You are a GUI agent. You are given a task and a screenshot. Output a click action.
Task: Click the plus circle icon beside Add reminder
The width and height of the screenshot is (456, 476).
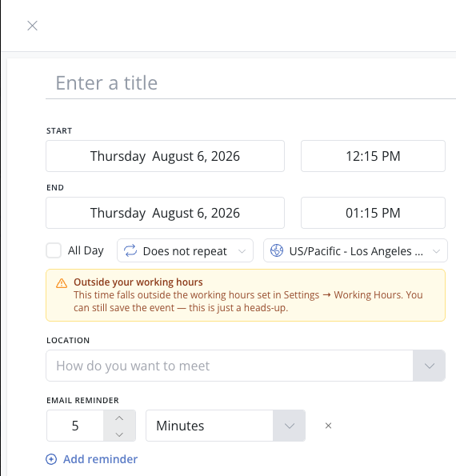(51, 459)
